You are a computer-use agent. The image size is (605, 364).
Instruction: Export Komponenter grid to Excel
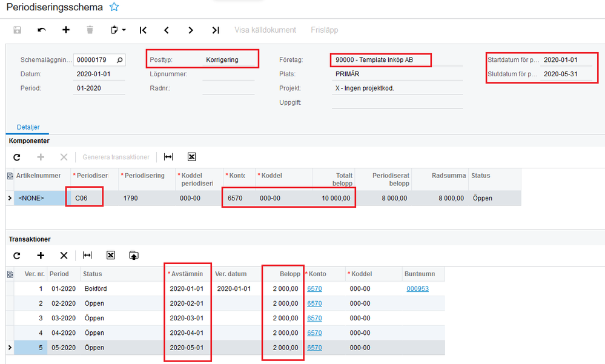tap(191, 157)
